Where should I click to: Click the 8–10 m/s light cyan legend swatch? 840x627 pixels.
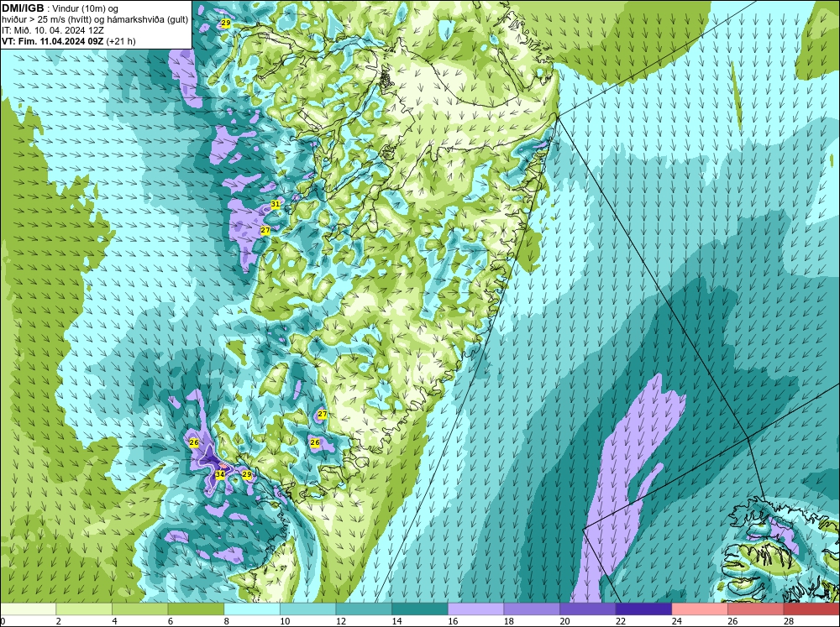coord(252,609)
